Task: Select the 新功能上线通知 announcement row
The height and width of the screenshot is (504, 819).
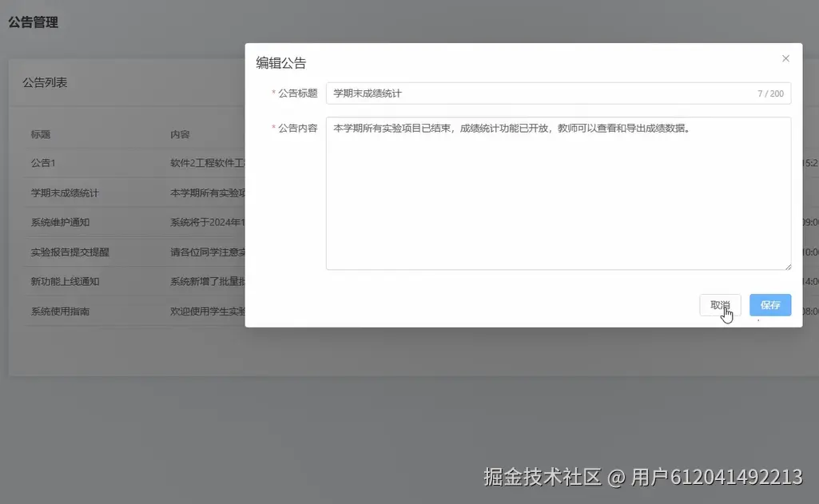Action: [64, 282]
